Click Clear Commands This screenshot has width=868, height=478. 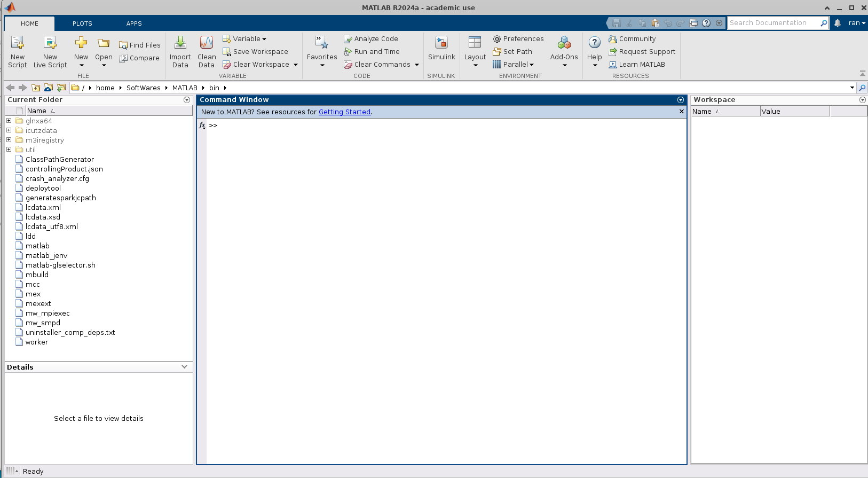click(x=377, y=65)
